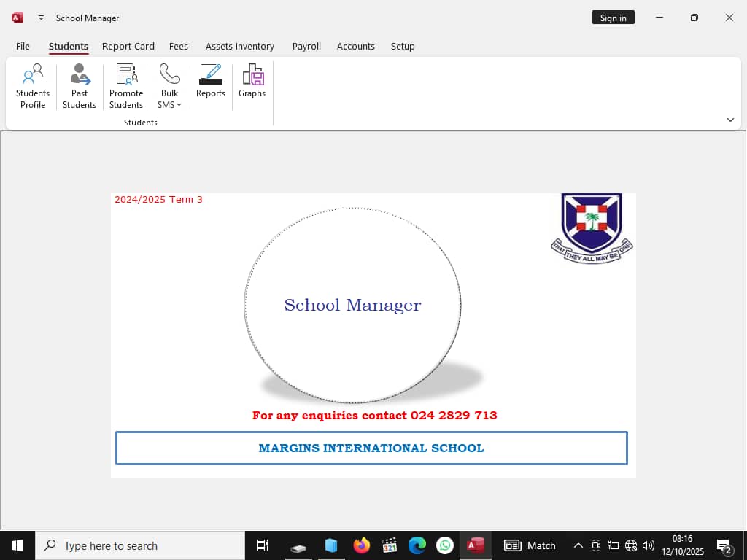The image size is (747, 560).
Task: Show hidden system tray icons
Action: 578,545
